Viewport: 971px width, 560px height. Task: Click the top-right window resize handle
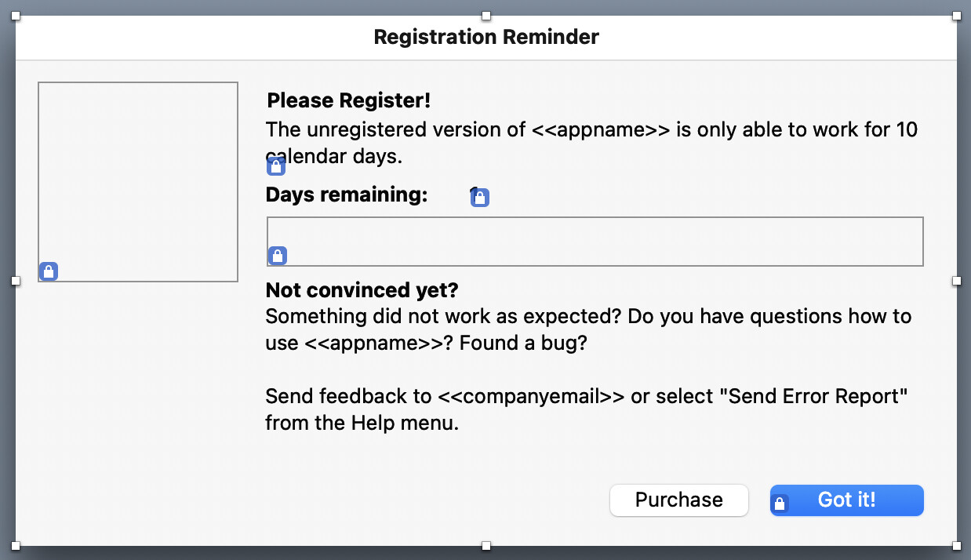[956, 16]
